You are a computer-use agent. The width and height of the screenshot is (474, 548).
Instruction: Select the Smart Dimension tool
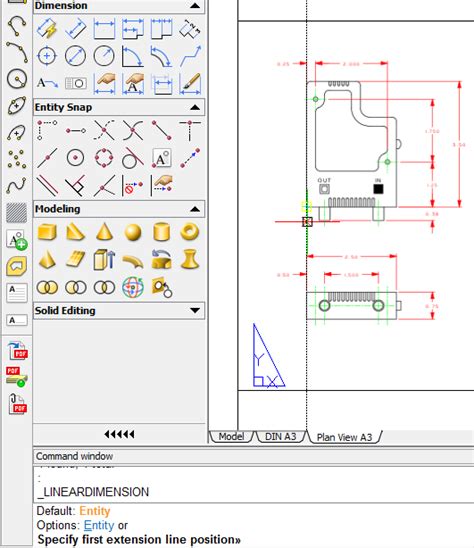coord(47,28)
